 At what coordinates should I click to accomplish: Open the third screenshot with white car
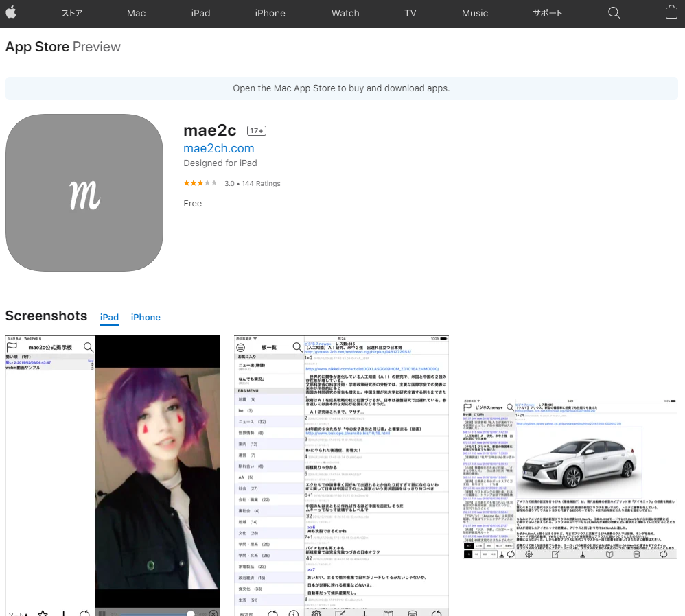tap(570, 479)
